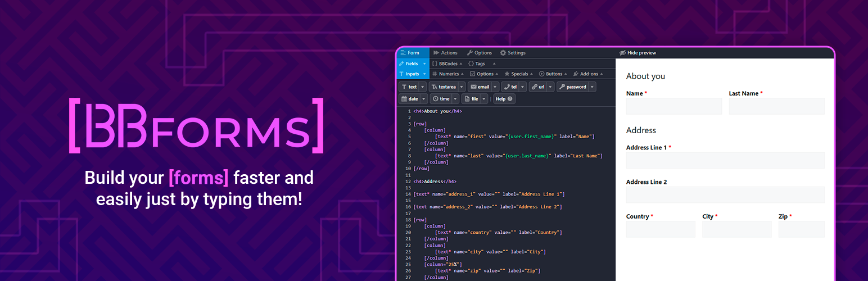Open dropdown arrow next to text
Image resolution: width=868 pixels, height=281 pixels.
coord(423,87)
